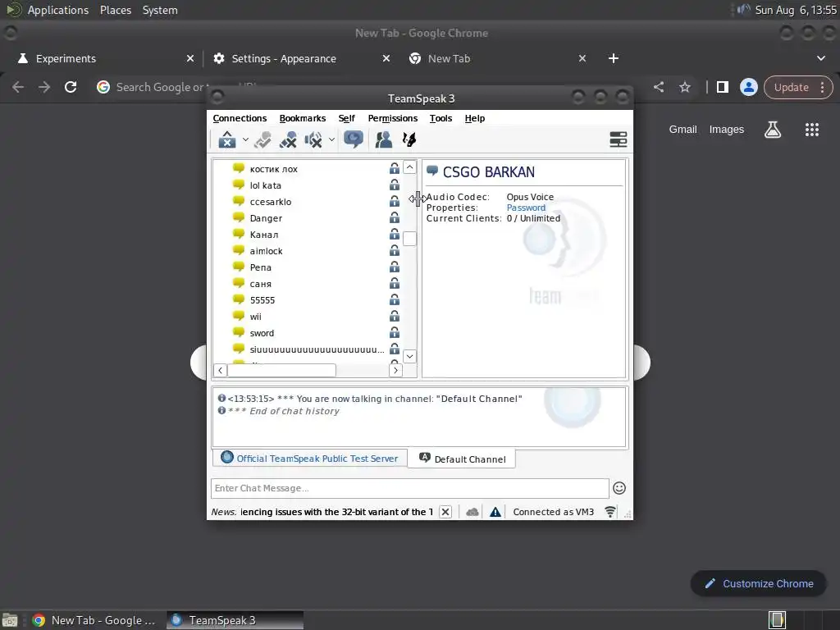Select the 'sword' channel

(262, 333)
